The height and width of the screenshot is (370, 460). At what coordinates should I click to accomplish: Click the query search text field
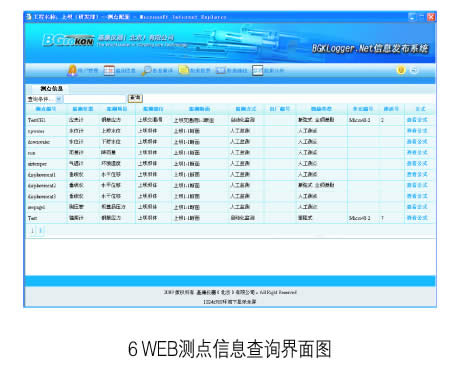pos(95,99)
